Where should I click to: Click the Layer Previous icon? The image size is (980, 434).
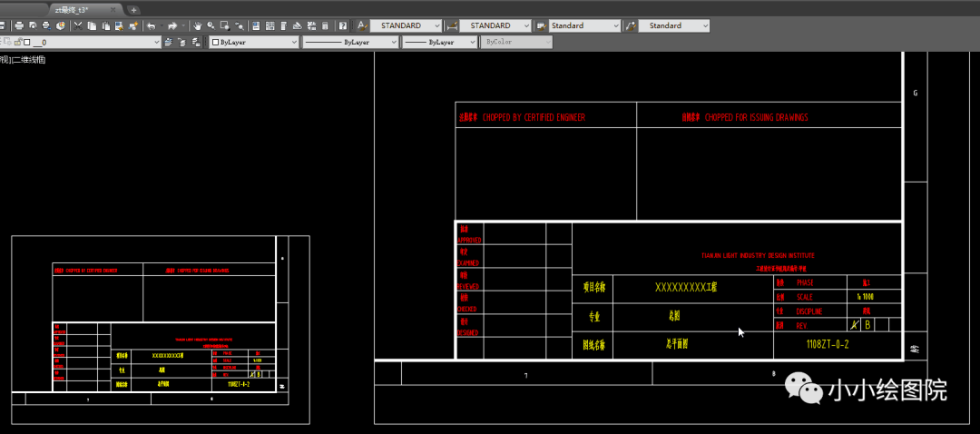click(x=181, y=42)
